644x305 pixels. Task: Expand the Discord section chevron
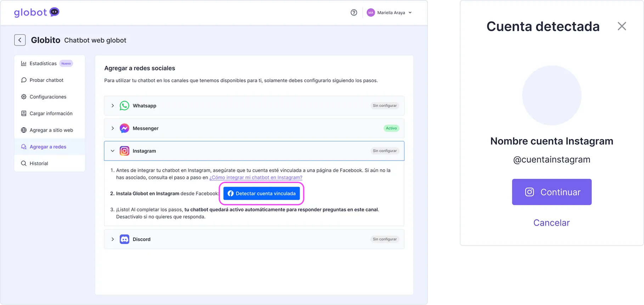tap(113, 239)
